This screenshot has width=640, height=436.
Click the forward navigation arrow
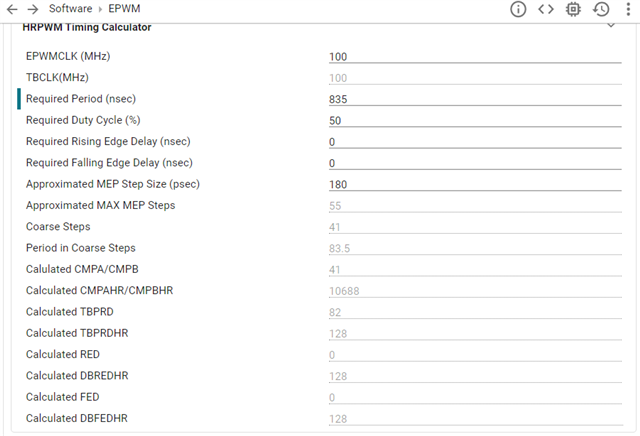(32, 9)
